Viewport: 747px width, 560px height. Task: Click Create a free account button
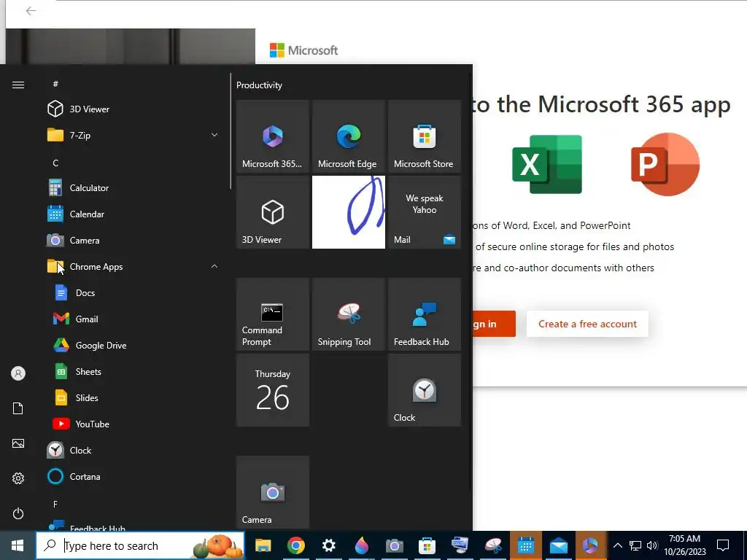click(587, 324)
